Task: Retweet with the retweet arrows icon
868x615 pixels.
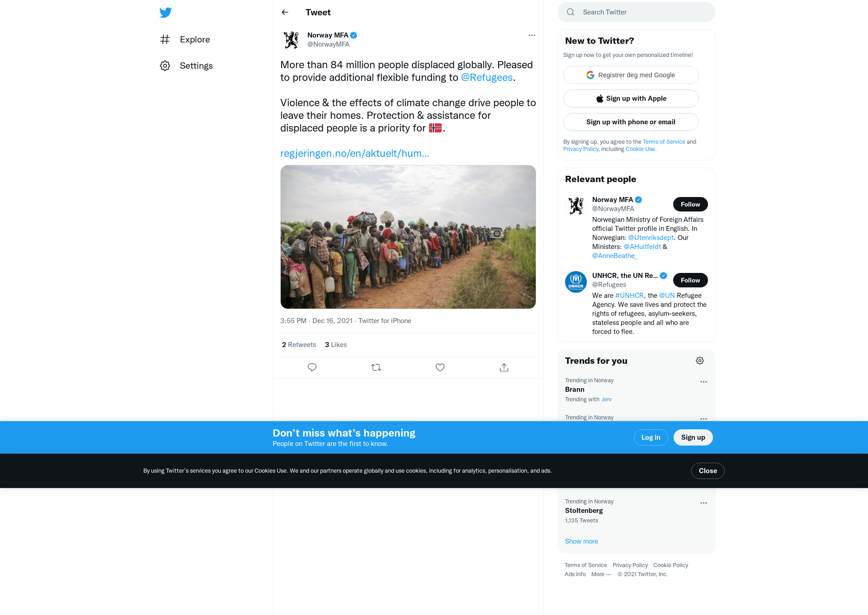Action: tap(376, 367)
